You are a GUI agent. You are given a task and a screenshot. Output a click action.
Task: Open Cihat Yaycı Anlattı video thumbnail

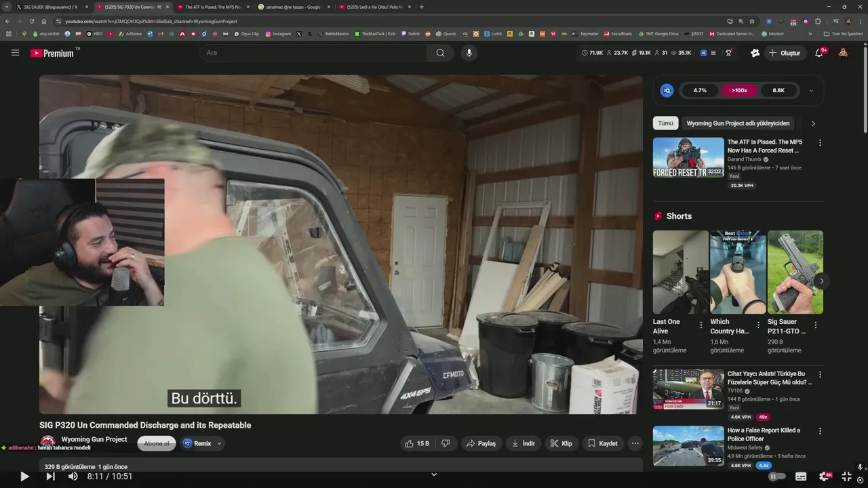(688, 389)
